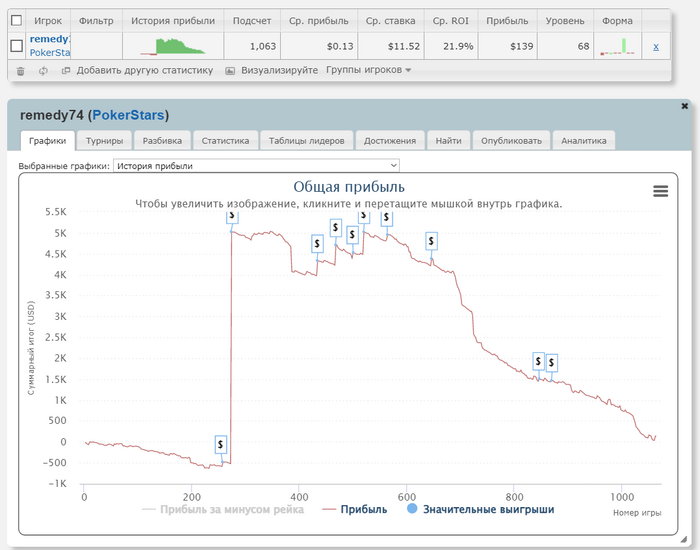This screenshot has width=700, height=550.
Task: Open the Выбранные графики dropdown
Action: 256,166
